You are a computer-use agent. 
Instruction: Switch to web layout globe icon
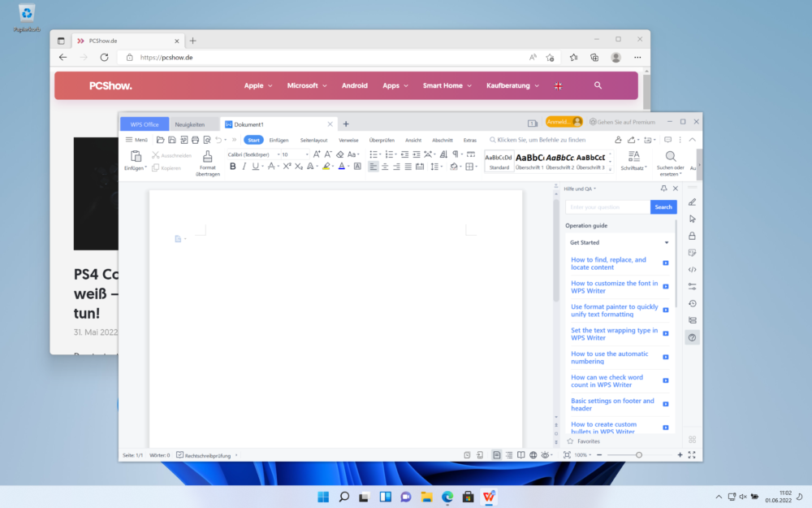pyautogui.click(x=533, y=455)
